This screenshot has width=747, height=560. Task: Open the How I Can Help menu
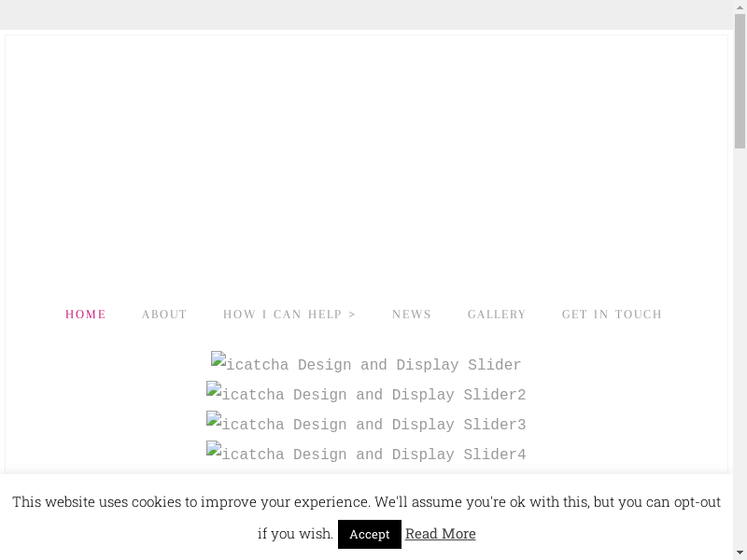pos(283,315)
